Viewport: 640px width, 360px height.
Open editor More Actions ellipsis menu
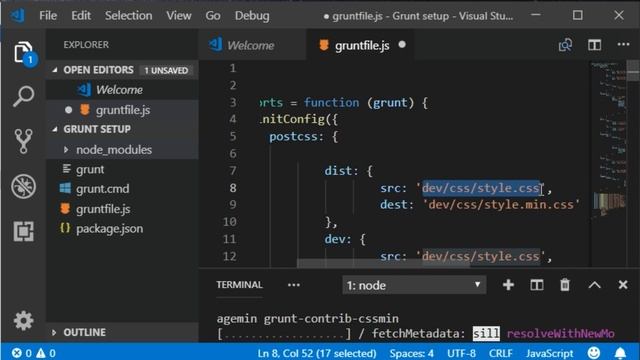tap(623, 44)
